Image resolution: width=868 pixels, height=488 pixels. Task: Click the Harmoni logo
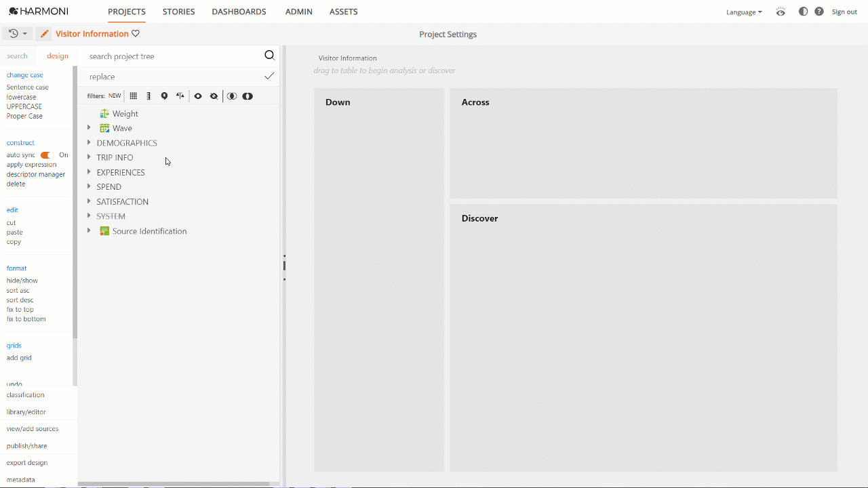[39, 12]
